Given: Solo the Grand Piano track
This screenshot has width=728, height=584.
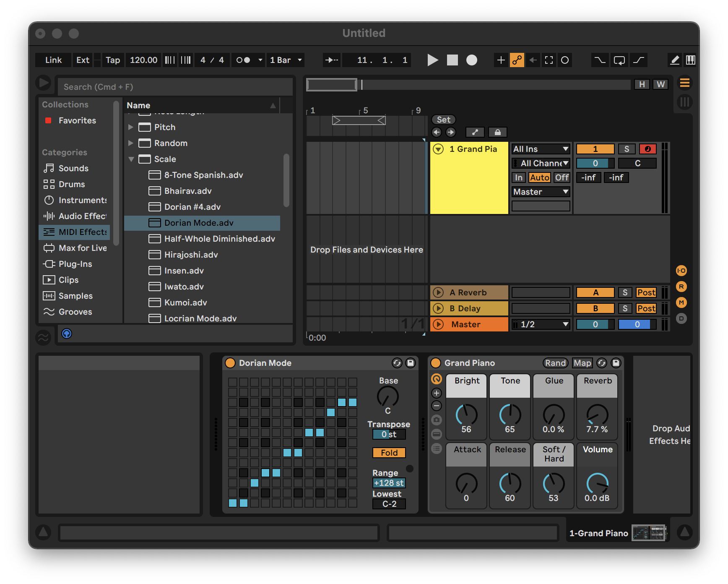Looking at the screenshot, I should pyautogui.click(x=627, y=149).
